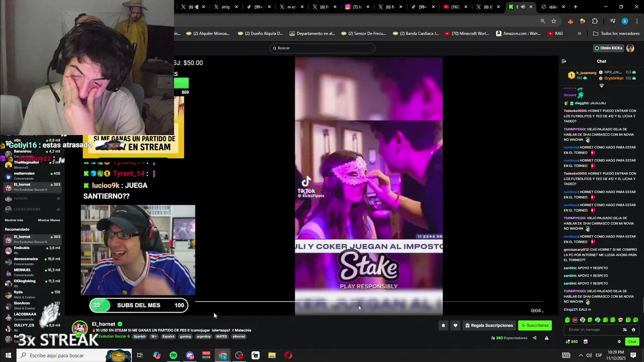
Task: Click the Windows Start button
Action: tap(8, 355)
